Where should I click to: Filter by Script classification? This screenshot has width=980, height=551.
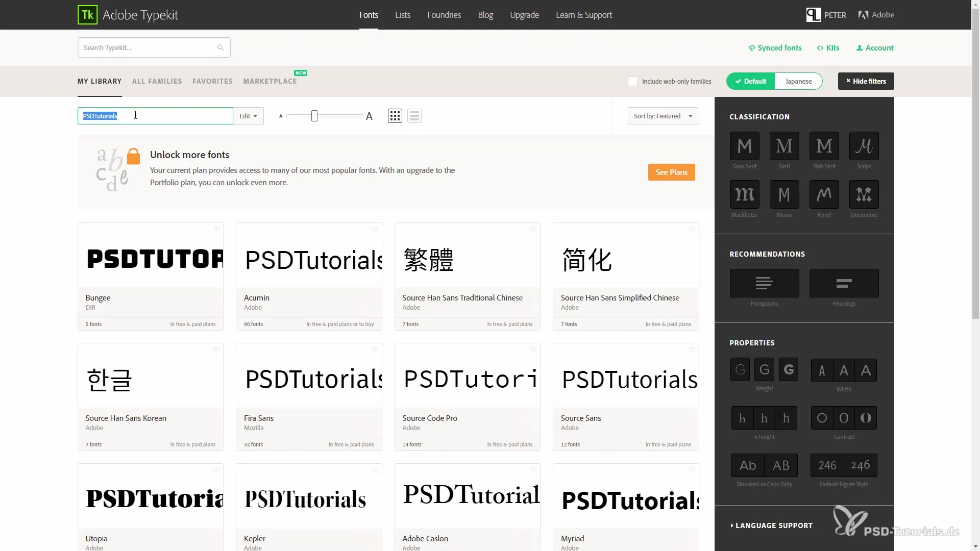[x=864, y=146]
